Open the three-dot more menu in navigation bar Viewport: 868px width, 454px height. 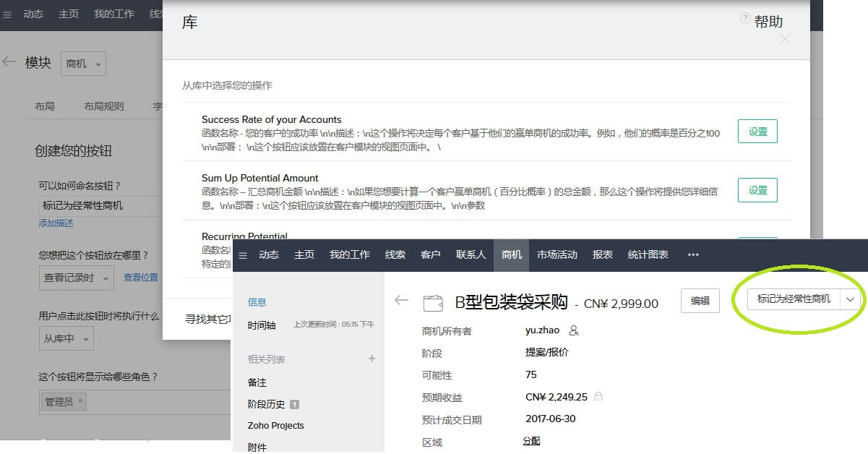[693, 254]
